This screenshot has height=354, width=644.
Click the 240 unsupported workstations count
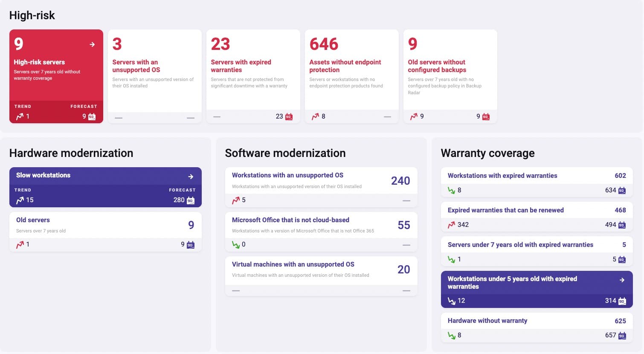(x=400, y=181)
